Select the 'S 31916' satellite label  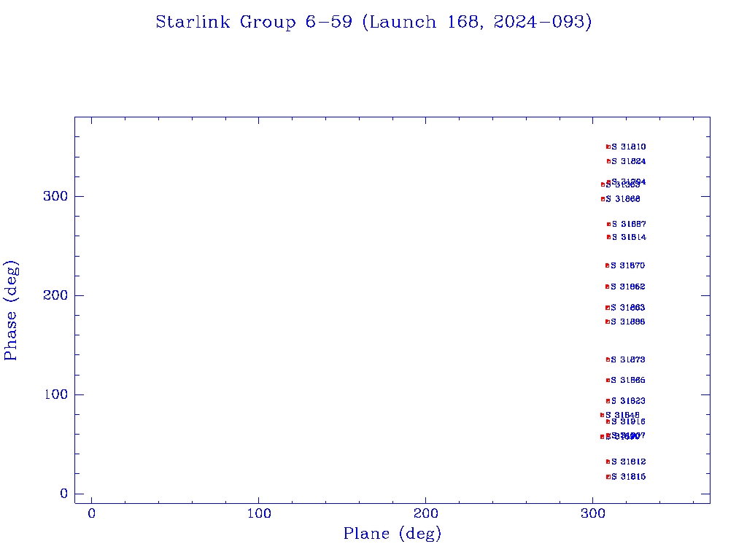(x=628, y=421)
